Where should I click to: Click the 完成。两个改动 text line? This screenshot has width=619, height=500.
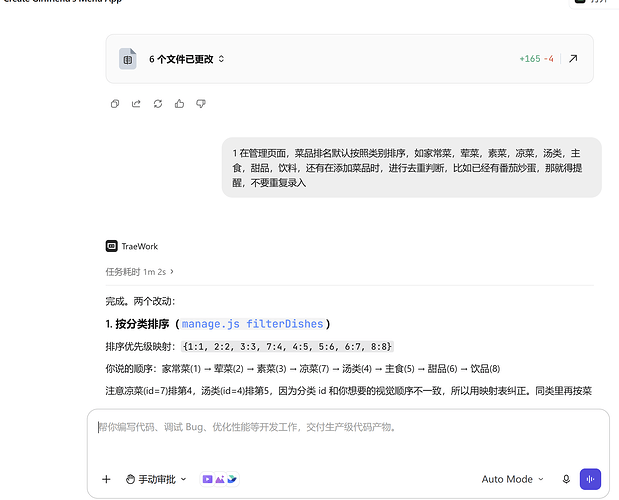tap(140, 301)
